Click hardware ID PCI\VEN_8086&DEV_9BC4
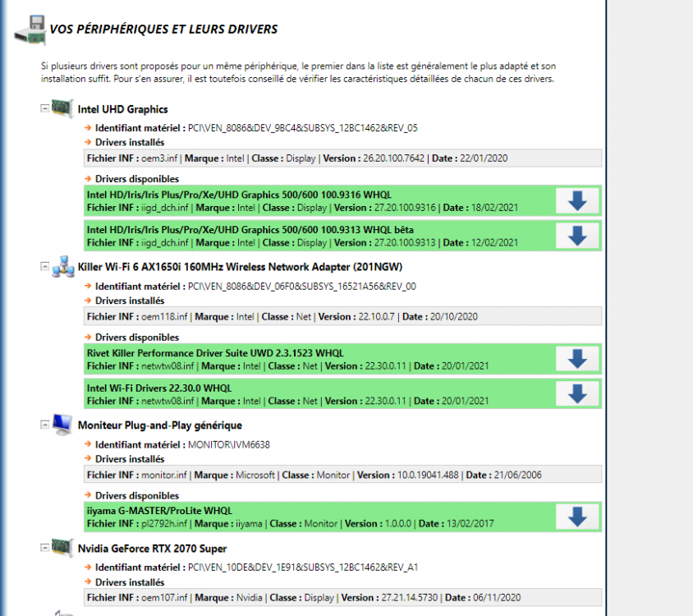This screenshot has height=616, width=693. pos(303,128)
